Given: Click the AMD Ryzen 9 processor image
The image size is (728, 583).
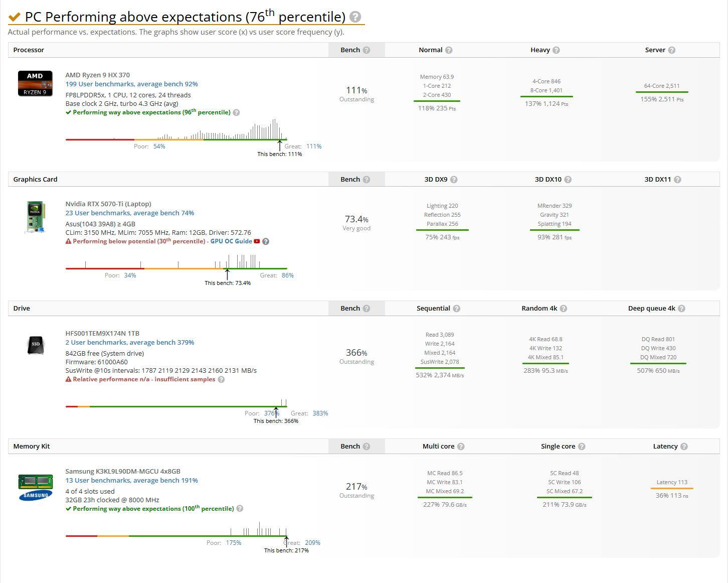Looking at the screenshot, I should pos(35,83).
